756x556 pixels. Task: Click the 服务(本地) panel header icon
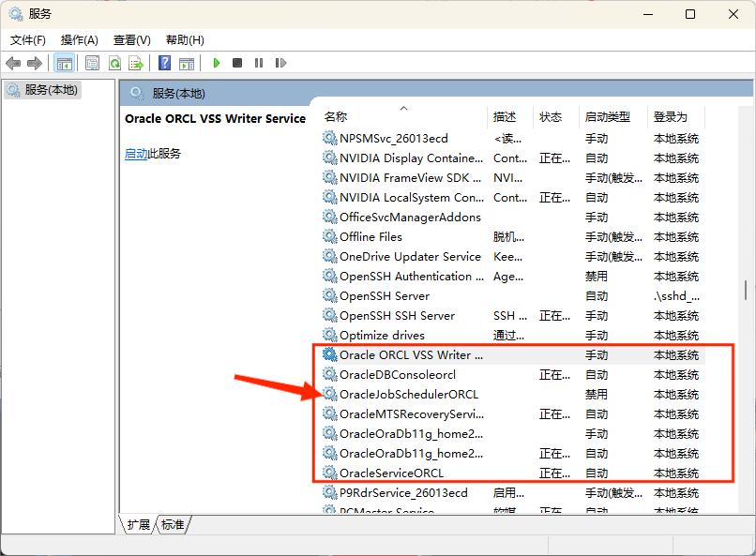(x=136, y=93)
